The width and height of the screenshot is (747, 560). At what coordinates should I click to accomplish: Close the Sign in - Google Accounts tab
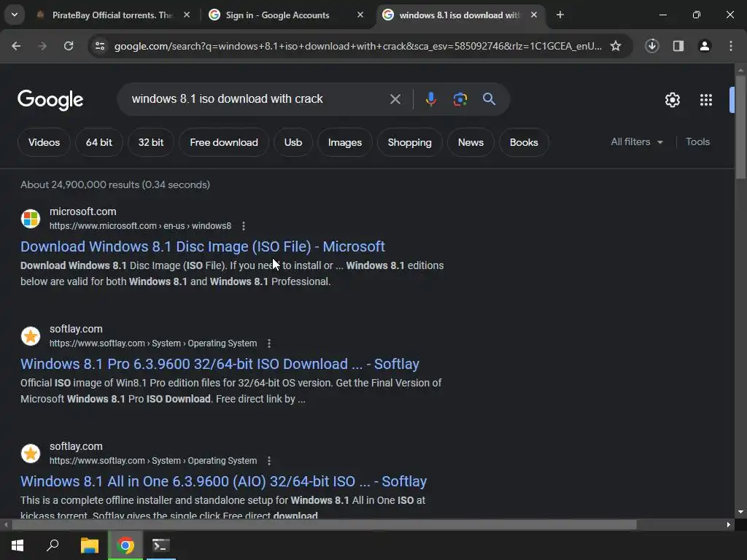coord(360,15)
